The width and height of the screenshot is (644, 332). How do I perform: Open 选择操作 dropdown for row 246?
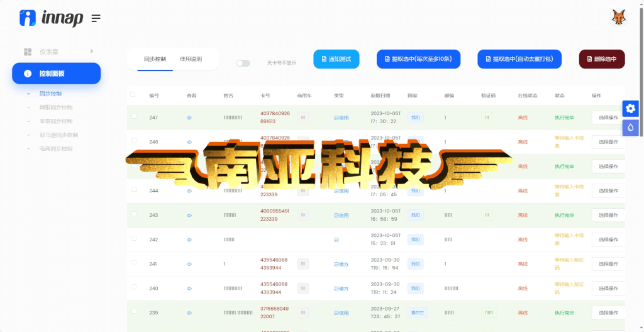point(608,142)
